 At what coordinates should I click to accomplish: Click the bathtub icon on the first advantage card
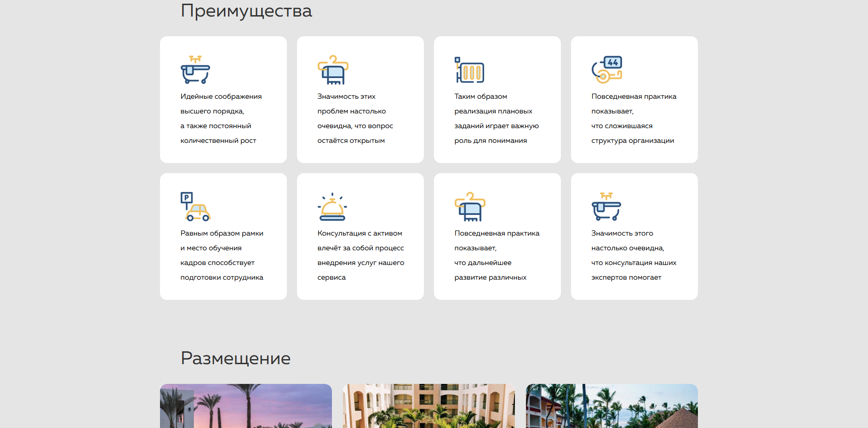195,69
